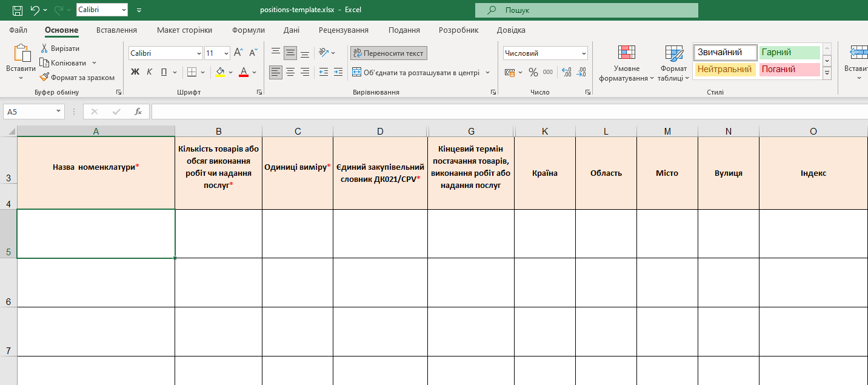Toggle bold formatting button Ж
This screenshot has height=385, width=868.
[135, 73]
